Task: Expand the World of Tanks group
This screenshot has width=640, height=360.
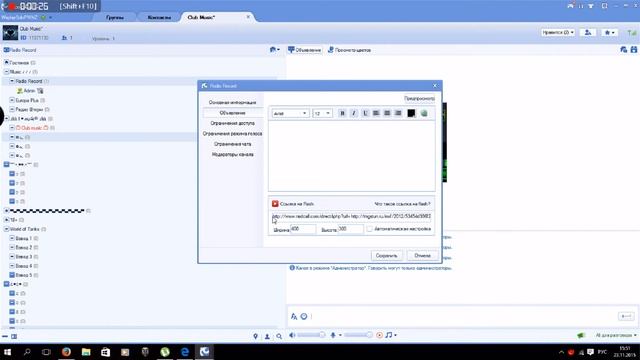Action: [7, 229]
